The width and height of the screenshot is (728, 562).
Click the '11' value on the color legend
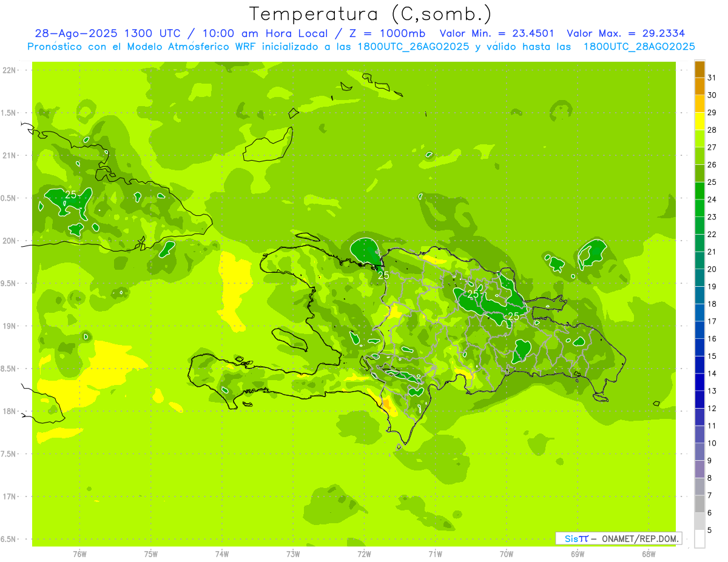tap(712, 426)
